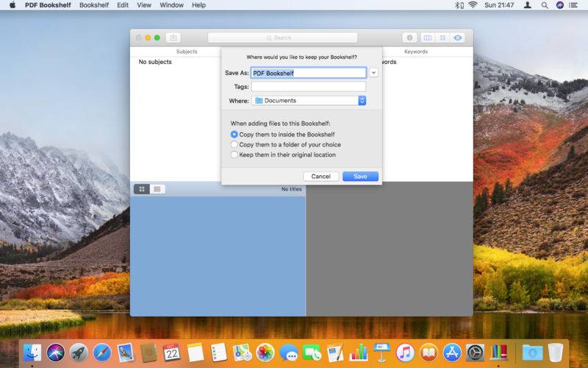Viewport: 588px width, 368px height.
Task: Click the No subjects text
Action: [x=155, y=62]
